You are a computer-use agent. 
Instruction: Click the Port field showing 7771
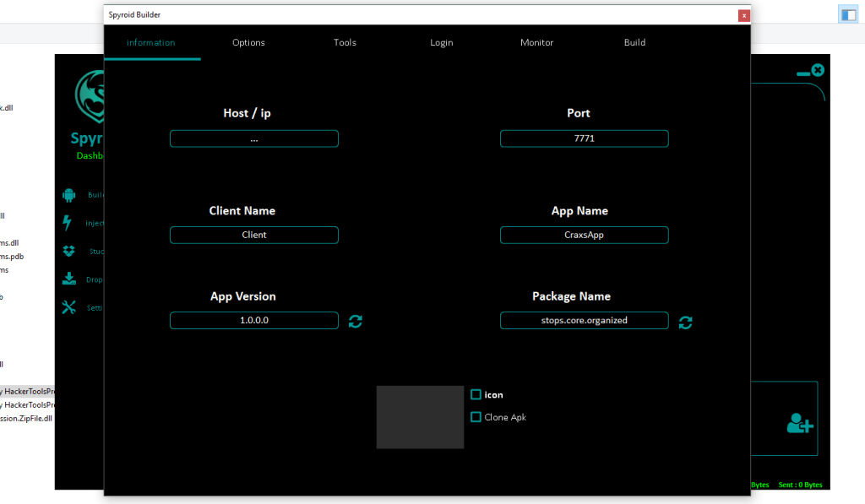coord(584,138)
